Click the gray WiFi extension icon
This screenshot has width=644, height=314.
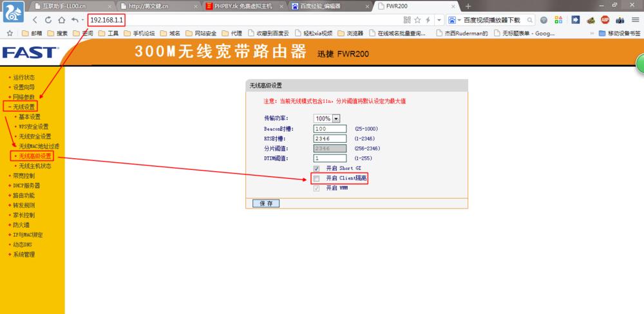(x=544, y=20)
